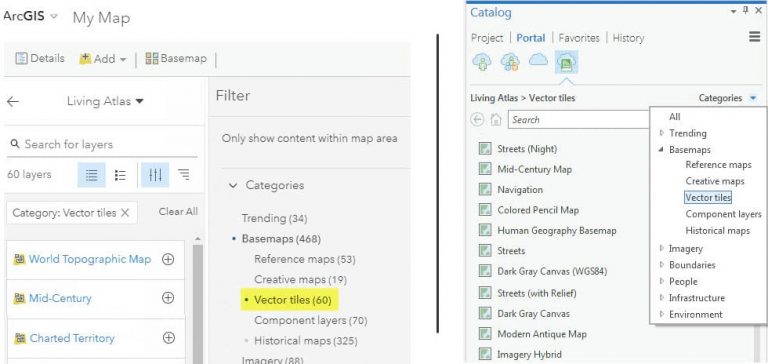This screenshot has height=364, width=768.
Task: Select Vector tiles (60) filter
Action: (292, 300)
